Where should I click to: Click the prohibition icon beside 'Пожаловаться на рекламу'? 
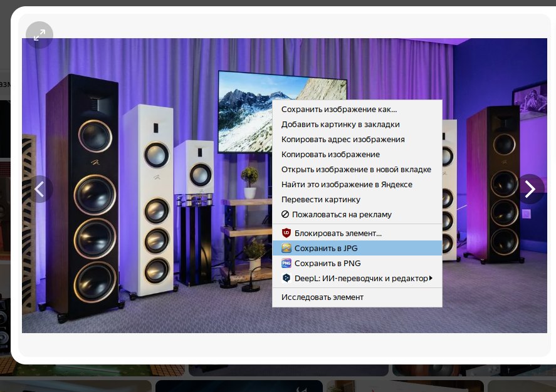pyautogui.click(x=285, y=215)
